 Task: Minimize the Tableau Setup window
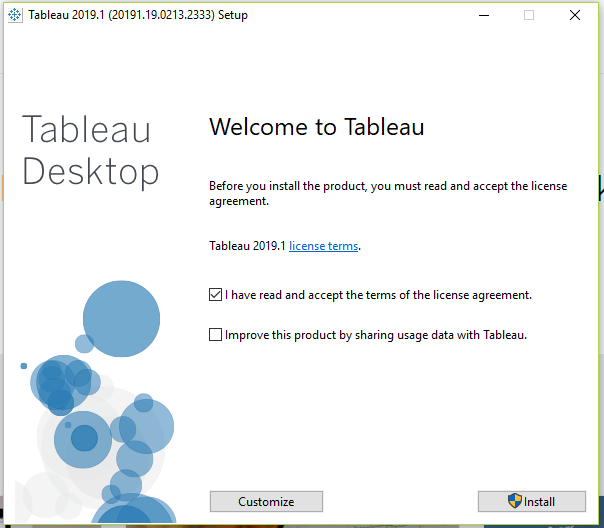(484, 15)
